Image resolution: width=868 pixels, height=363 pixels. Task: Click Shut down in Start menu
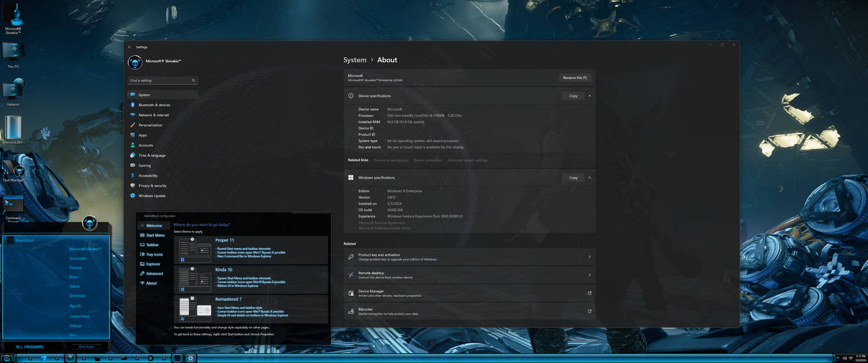pos(86,347)
